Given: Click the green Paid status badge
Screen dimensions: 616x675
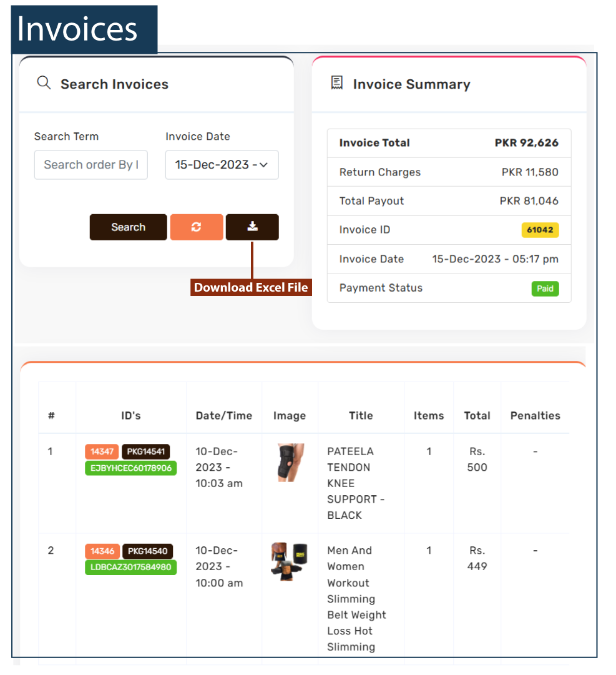Looking at the screenshot, I should tap(545, 288).
